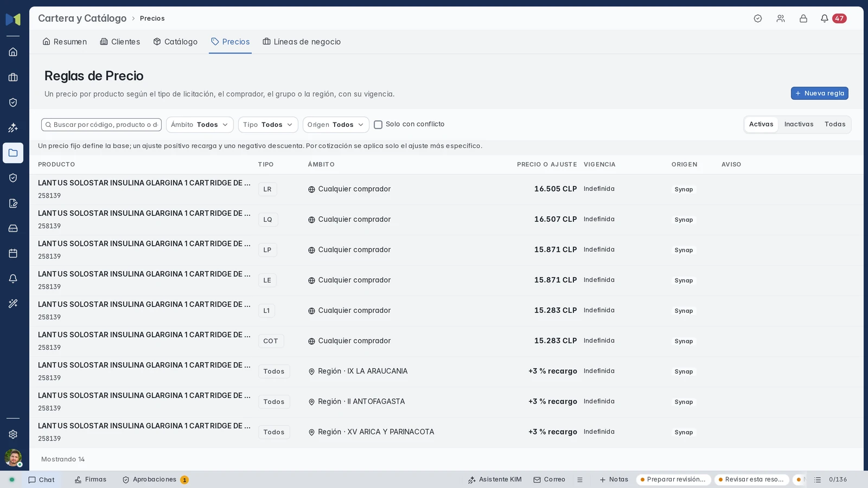868x488 pixels.
Task: Select the 16.505 CLP price row
Action: (x=446, y=189)
